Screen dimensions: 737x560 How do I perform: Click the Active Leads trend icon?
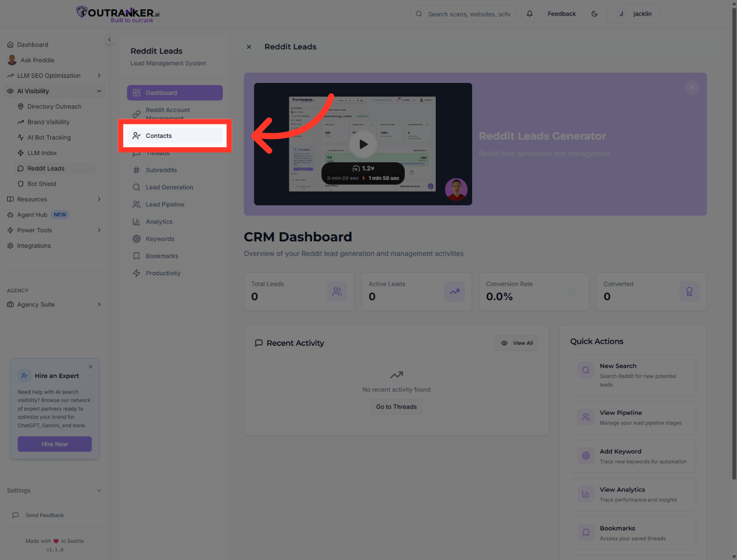tap(455, 292)
